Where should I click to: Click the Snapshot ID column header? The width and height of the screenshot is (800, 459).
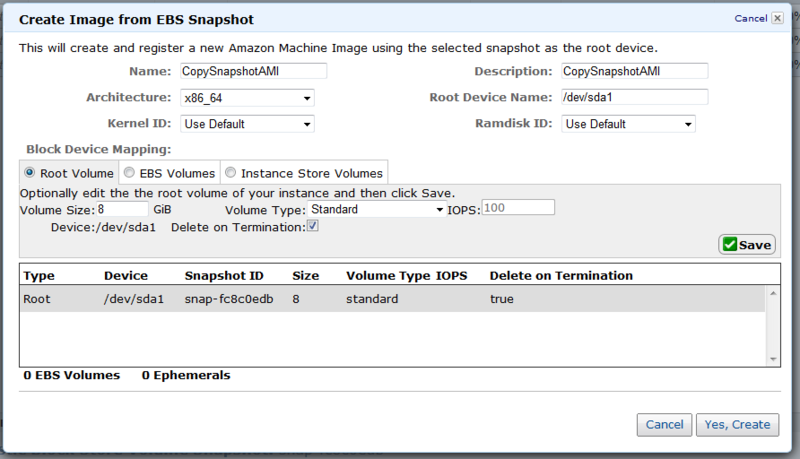click(x=224, y=276)
